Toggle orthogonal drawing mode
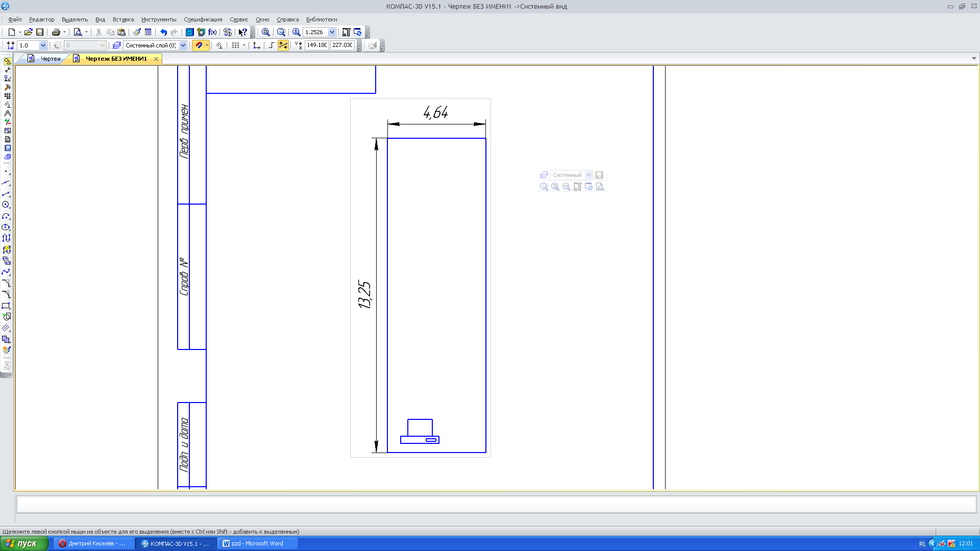Image resolution: width=980 pixels, height=551 pixels. click(x=272, y=45)
